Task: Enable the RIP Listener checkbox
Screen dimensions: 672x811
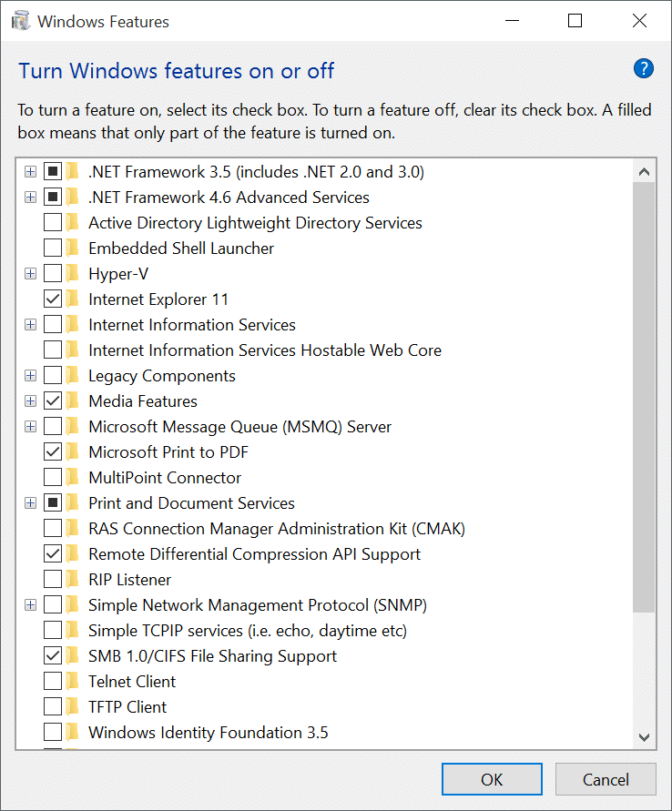Action: pos(53,579)
